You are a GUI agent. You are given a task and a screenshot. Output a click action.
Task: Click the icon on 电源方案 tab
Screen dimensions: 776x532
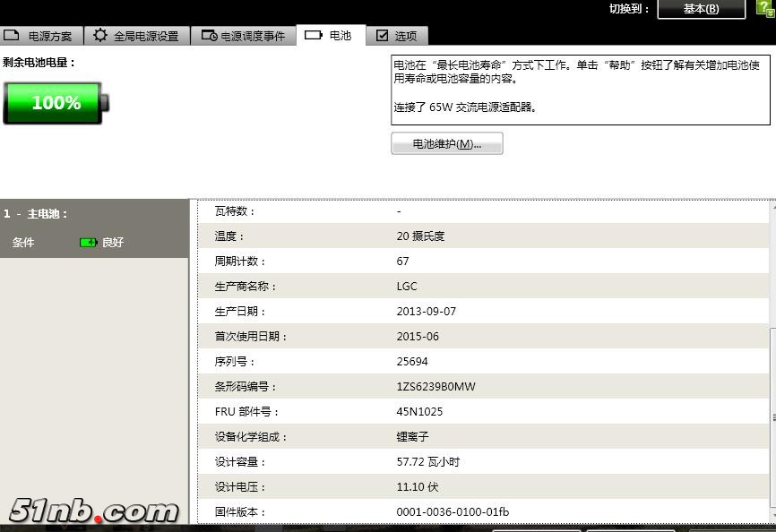(11, 35)
